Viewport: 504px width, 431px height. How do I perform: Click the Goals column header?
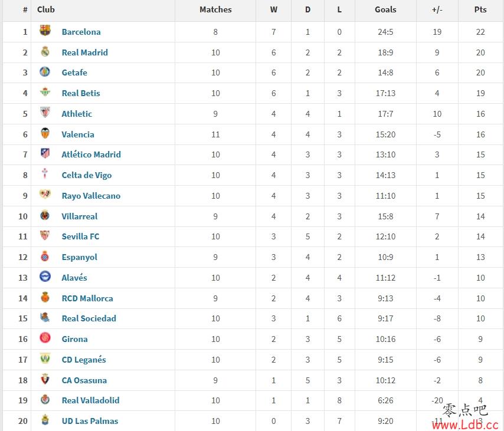click(x=385, y=9)
